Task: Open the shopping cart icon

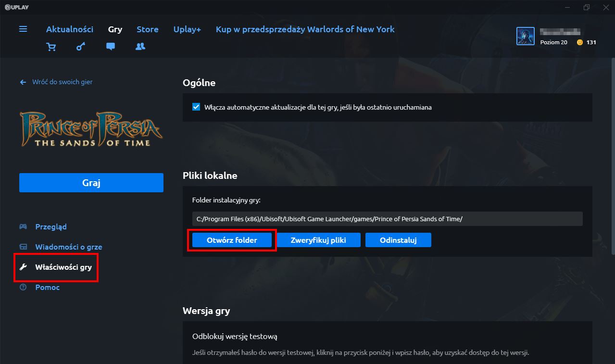Action: 50,47
